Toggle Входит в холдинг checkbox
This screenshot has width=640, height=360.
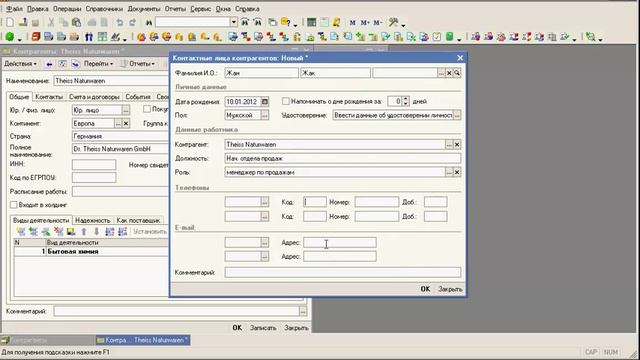(x=13, y=204)
